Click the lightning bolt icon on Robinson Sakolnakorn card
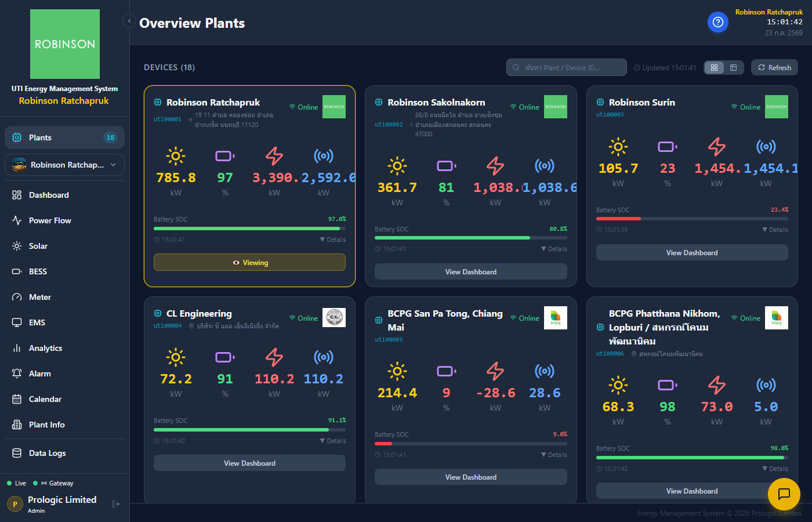Screen dimensions: 812x522 (495, 166)
